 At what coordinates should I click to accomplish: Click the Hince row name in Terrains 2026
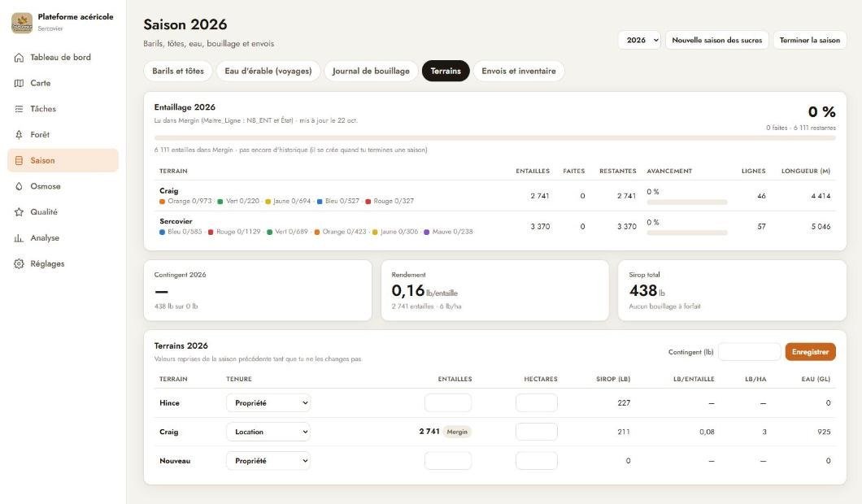pyautogui.click(x=169, y=403)
